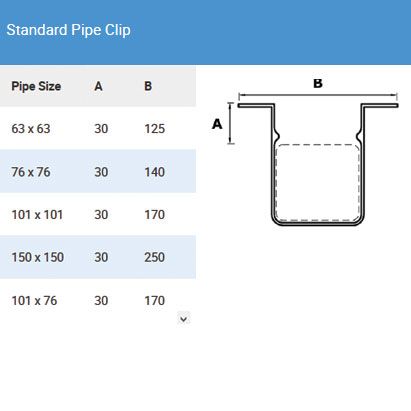Image resolution: width=411 pixels, height=411 pixels.
Task: Click column header B in the table
Action: click(x=148, y=86)
